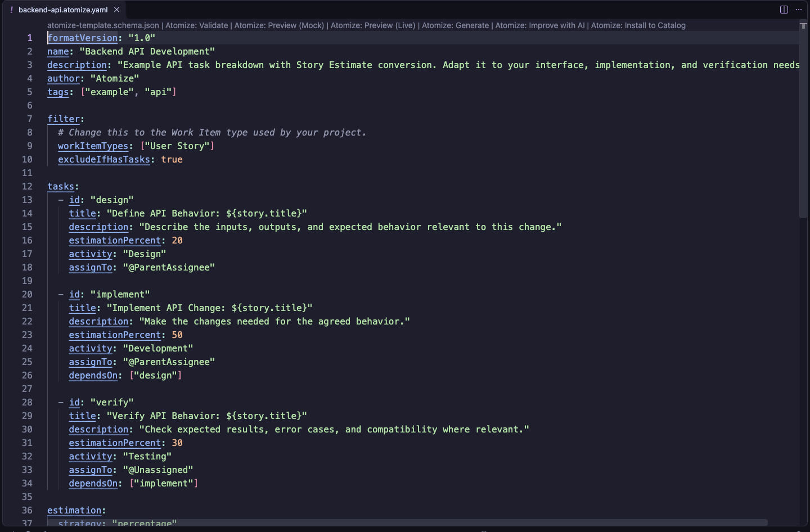
Task: Click the "Implement API Change" title string
Action: (x=210, y=308)
